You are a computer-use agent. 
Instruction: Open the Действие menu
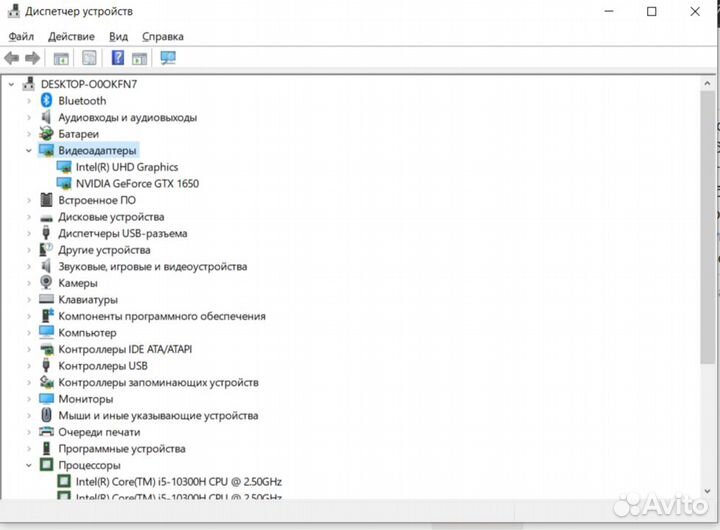click(71, 36)
